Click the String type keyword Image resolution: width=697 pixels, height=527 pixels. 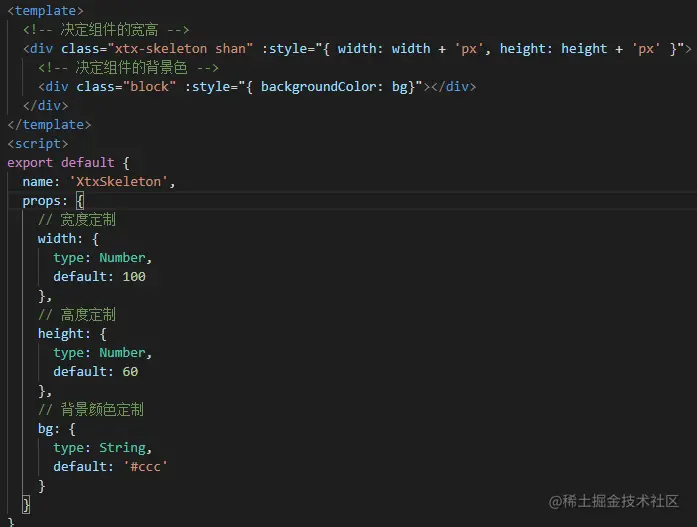point(122,448)
